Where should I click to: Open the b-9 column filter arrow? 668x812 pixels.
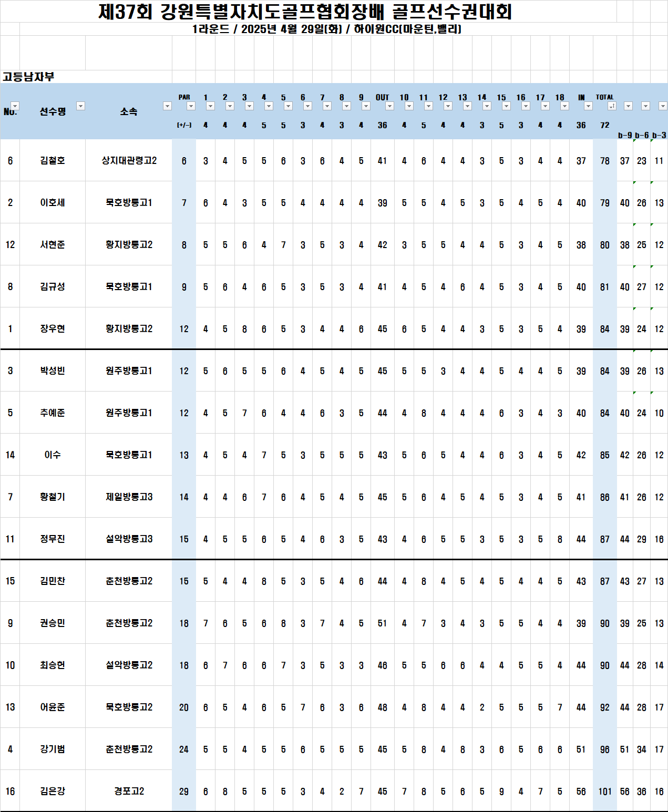tap(629, 106)
